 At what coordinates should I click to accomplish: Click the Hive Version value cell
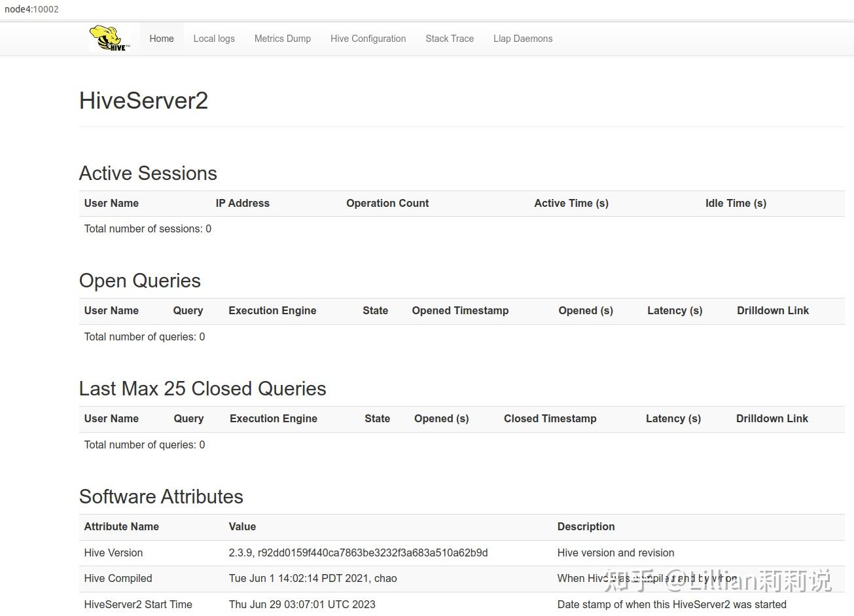[x=358, y=553]
